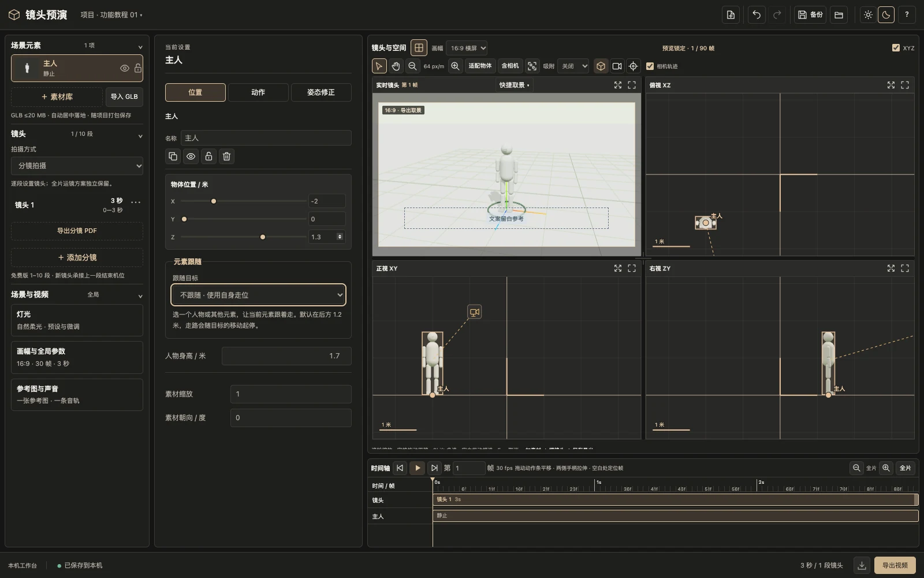Viewport: 924px width, 578px height.
Task: Click the 导出分镜 PDF button
Action: pyautogui.click(x=77, y=231)
